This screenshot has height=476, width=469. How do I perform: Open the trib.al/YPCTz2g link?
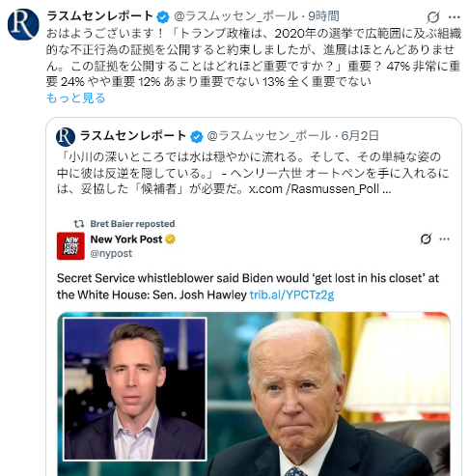click(291, 294)
